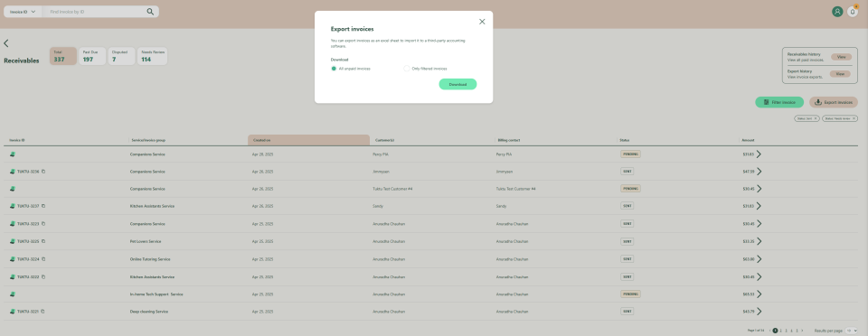
Task: Select the Needs Review 114 tab
Action: (153, 56)
